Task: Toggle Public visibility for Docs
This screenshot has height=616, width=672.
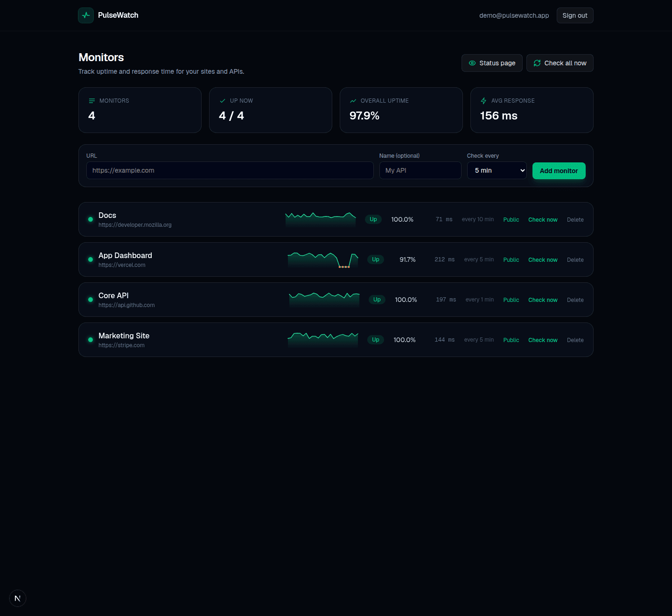Action: [x=511, y=220]
